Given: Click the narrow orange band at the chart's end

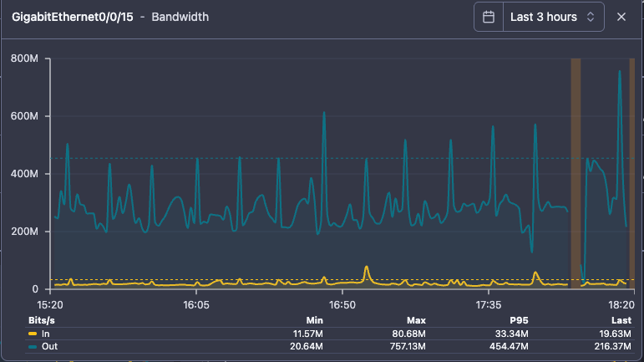Looking at the screenshot, I should point(632,173).
